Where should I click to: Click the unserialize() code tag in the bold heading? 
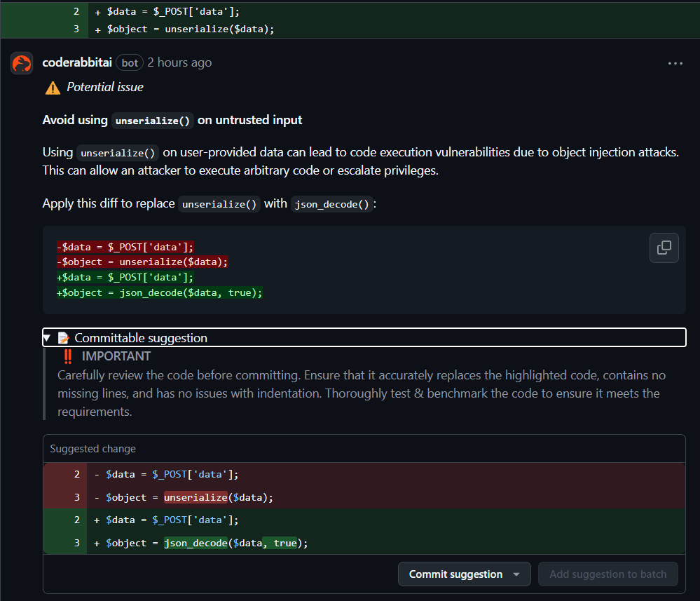153,121
